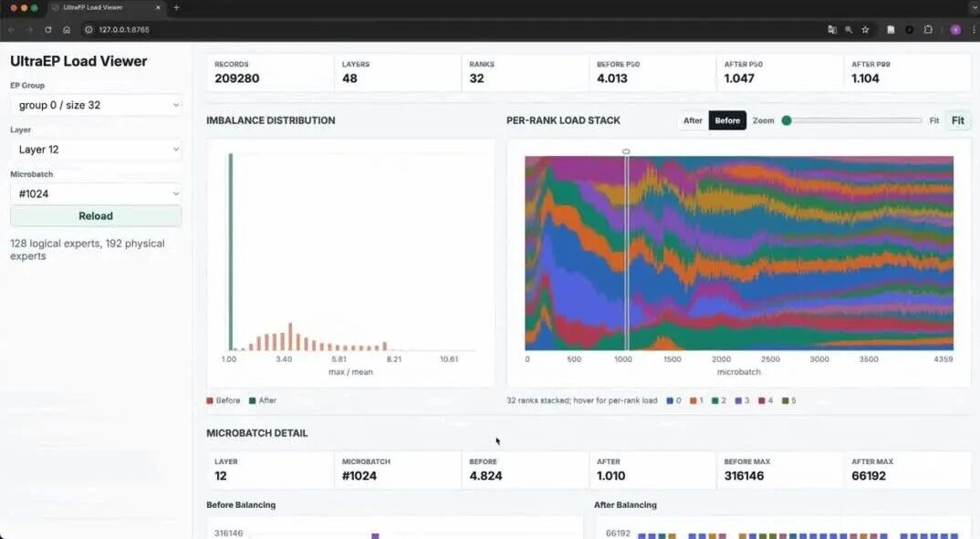Open the Layer 12 dropdown
Image resolution: width=980 pixels, height=539 pixels.
[x=96, y=150]
